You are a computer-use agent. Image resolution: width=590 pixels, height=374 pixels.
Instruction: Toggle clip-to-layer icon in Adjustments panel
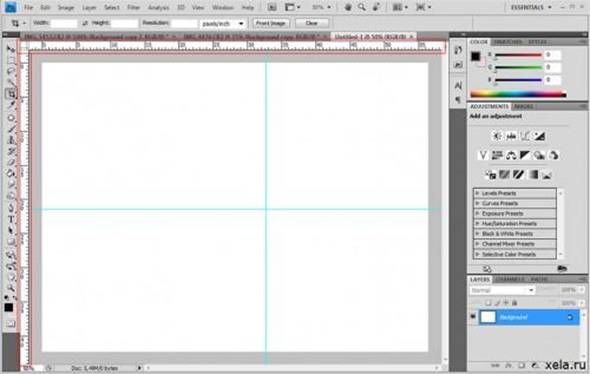[562, 269]
